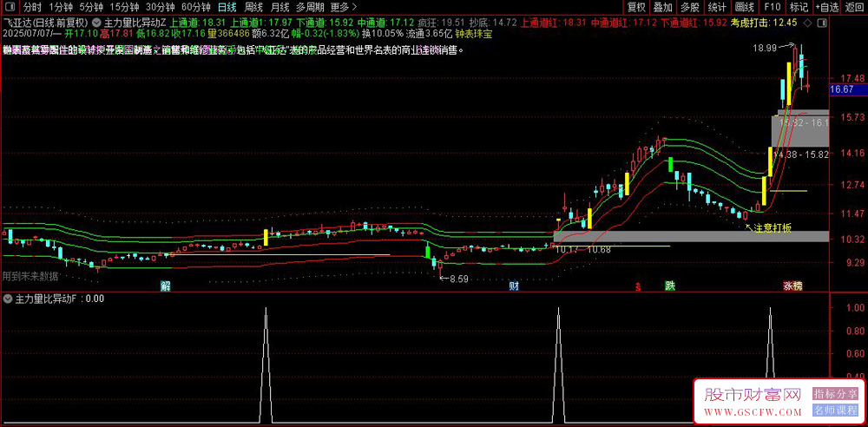Viewport: 868px width, 427px height.
Task: Click the 注意打板 annotation on chart
Action: click(x=773, y=227)
